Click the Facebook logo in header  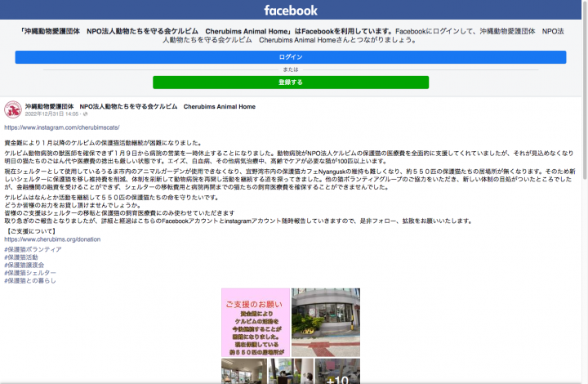click(x=291, y=11)
